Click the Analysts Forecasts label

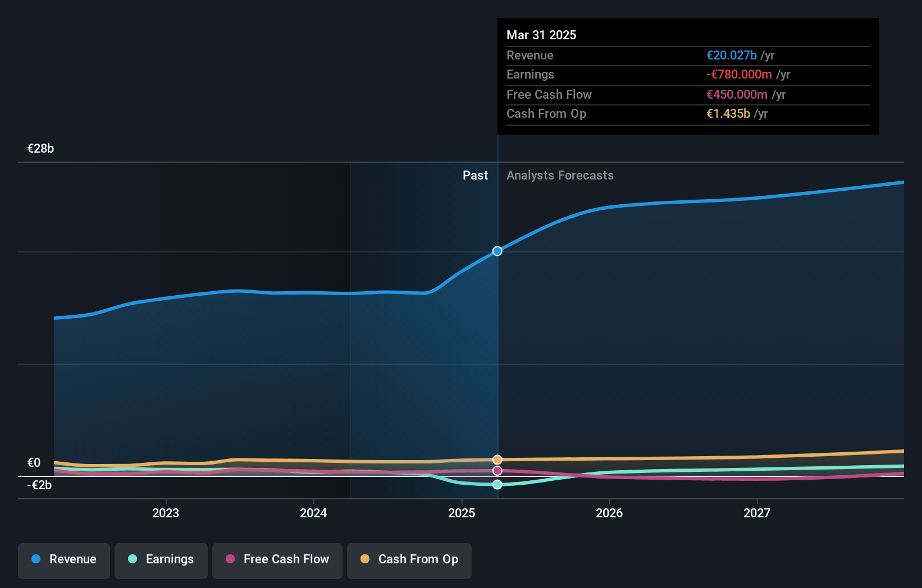tap(560, 176)
